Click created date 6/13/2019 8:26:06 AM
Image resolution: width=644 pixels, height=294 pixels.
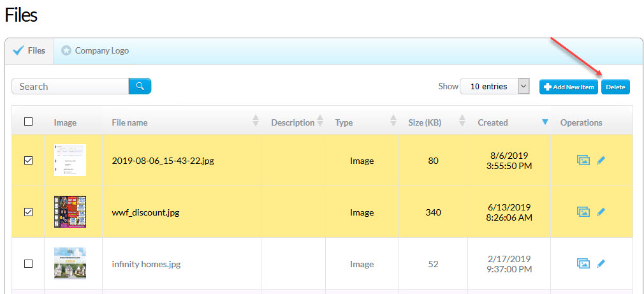click(x=509, y=212)
